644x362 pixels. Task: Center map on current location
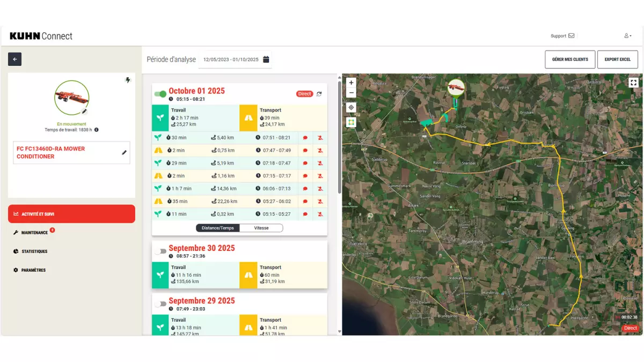[x=351, y=107]
